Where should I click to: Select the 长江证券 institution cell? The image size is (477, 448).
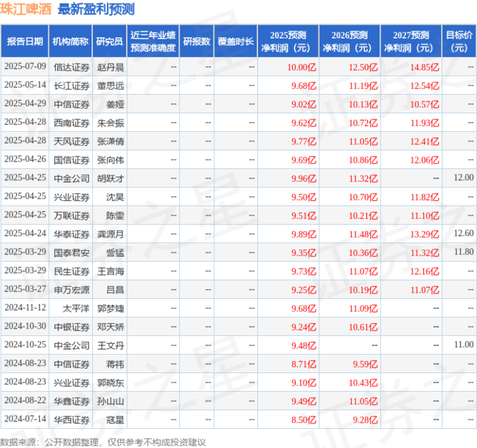[72, 85]
